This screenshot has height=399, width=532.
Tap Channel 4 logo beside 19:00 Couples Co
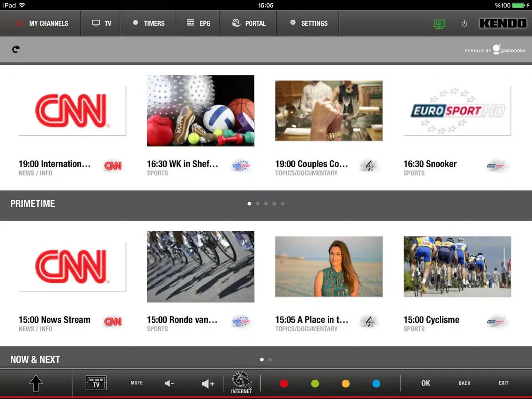click(x=369, y=166)
